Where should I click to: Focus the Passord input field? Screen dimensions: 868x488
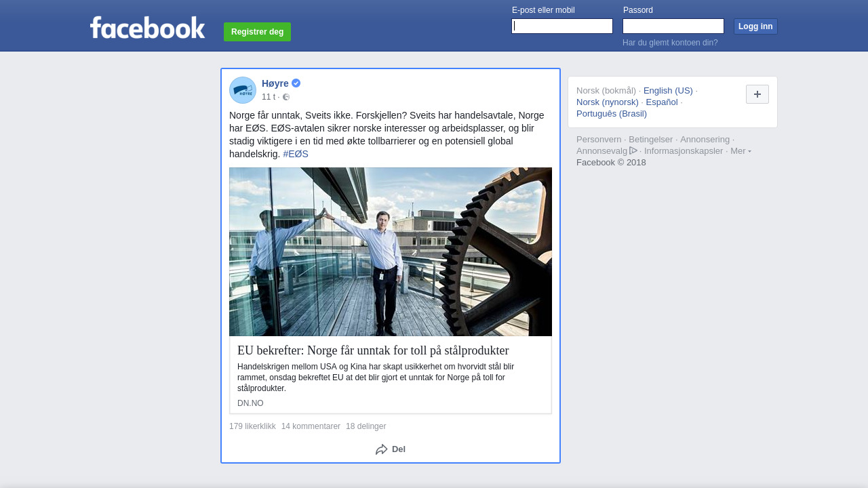[673, 26]
